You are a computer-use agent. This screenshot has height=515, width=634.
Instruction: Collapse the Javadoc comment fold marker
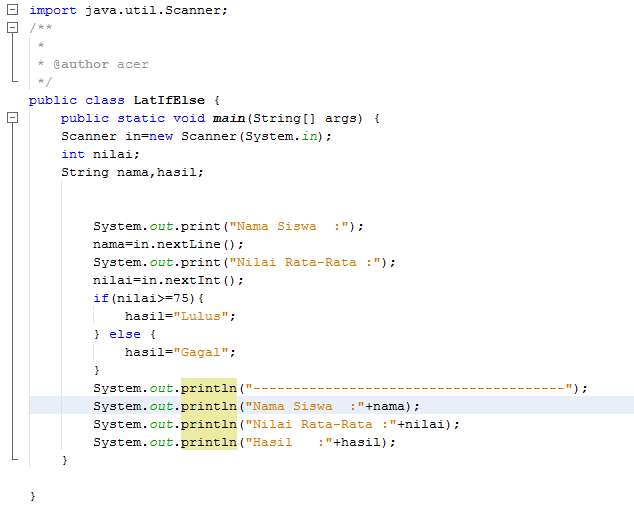pos(13,27)
